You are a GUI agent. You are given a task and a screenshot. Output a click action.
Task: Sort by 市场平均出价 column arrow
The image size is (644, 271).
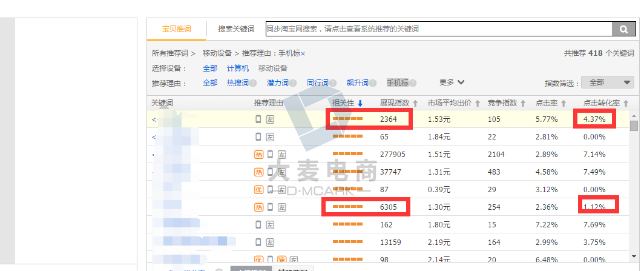(x=478, y=103)
